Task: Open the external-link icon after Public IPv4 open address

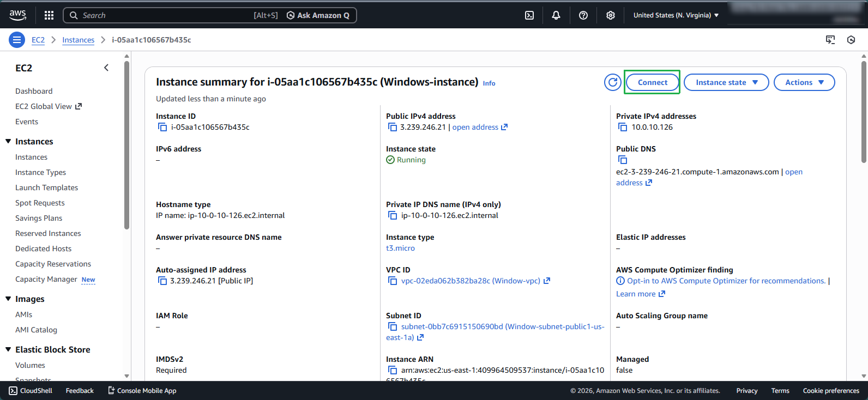Action: [x=504, y=127]
